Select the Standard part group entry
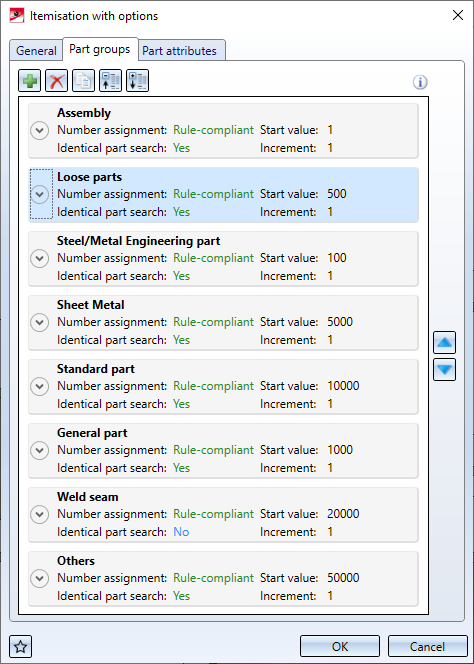The width and height of the screenshot is (474, 664). click(x=223, y=387)
